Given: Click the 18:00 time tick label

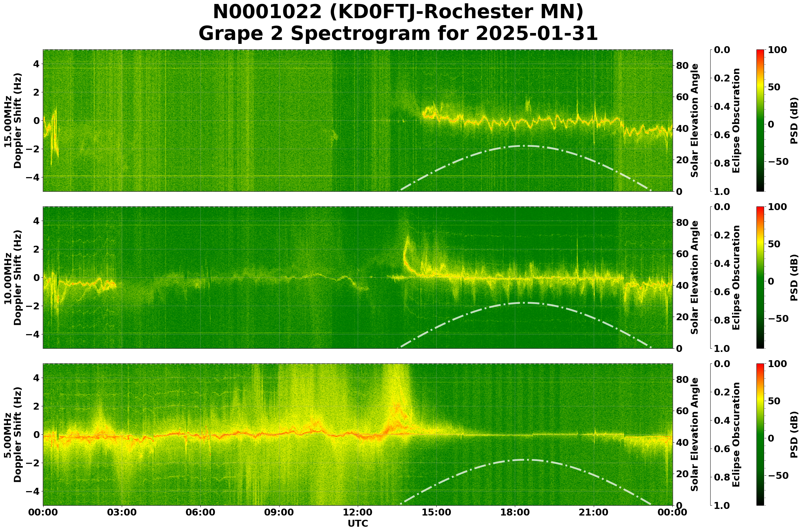Looking at the screenshot, I should [x=515, y=512].
